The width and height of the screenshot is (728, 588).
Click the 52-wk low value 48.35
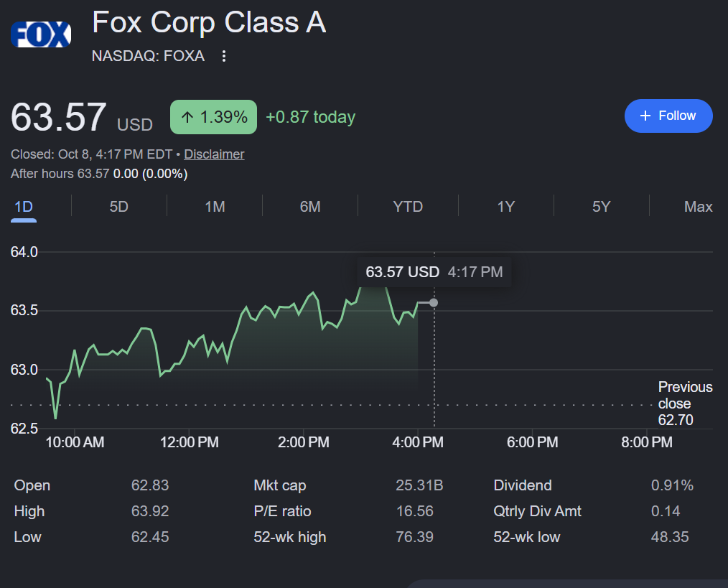pyautogui.click(x=670, y=537)
